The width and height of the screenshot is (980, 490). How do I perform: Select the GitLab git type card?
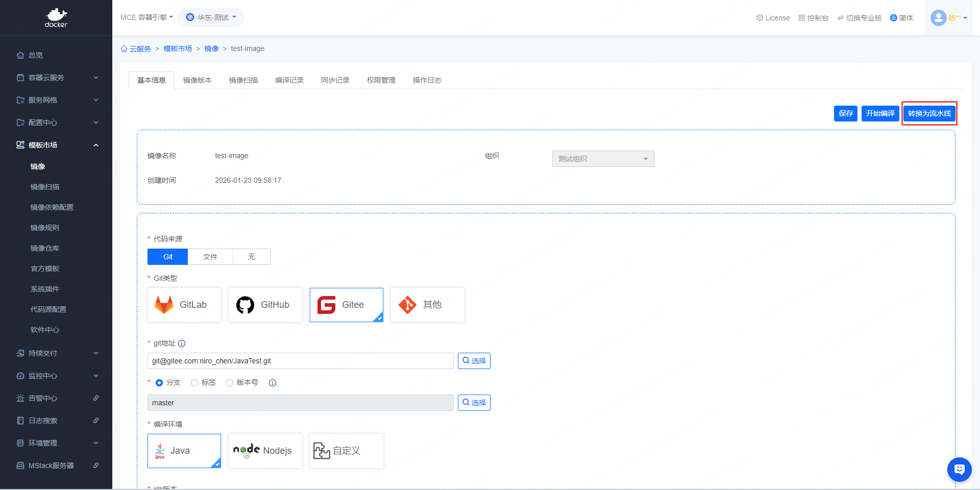tap(184, 305)
